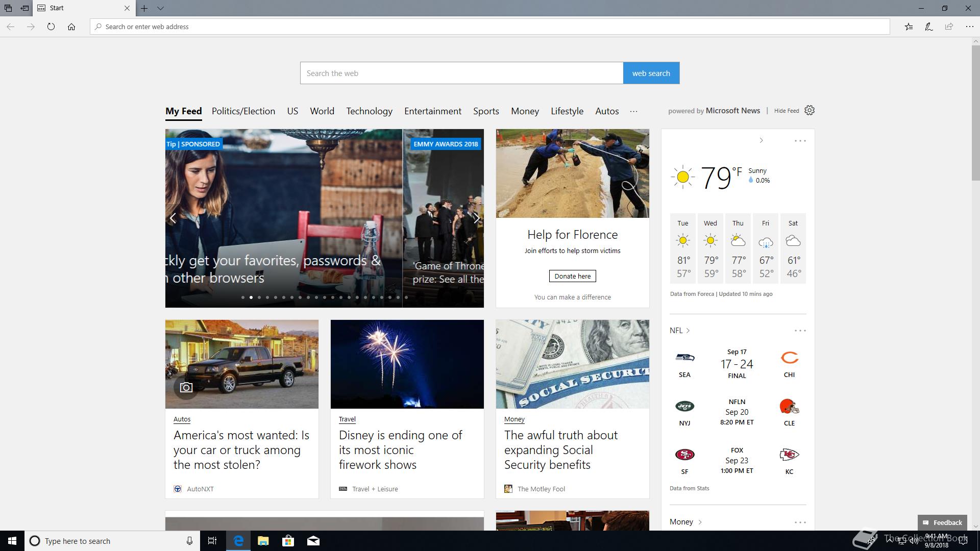Screen dimensions: 980x551
Task: Expand the NFL section chevron
Action: [688, 331]
